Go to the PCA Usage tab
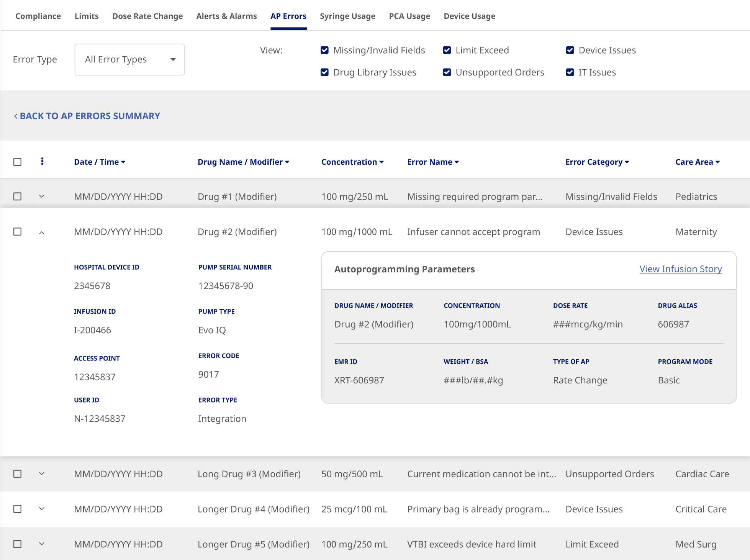 coord(409,16)
